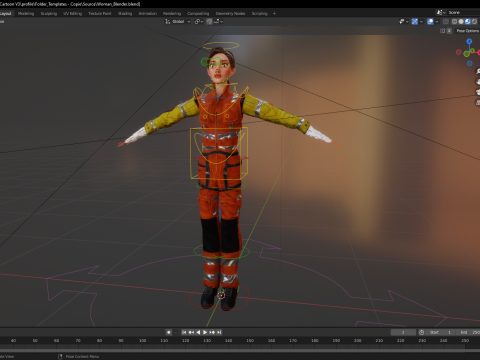
Task: Click the Scene name field
Action: click(463, 12)
